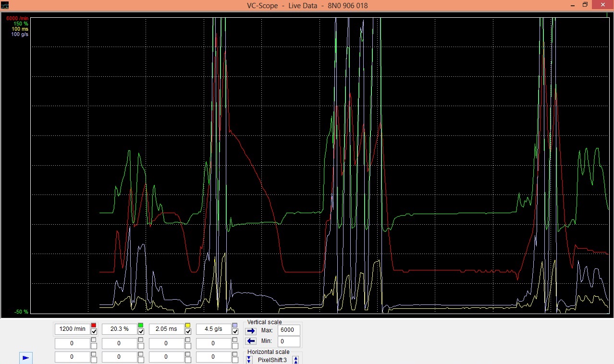Click the Min: label

click(267, 341)
